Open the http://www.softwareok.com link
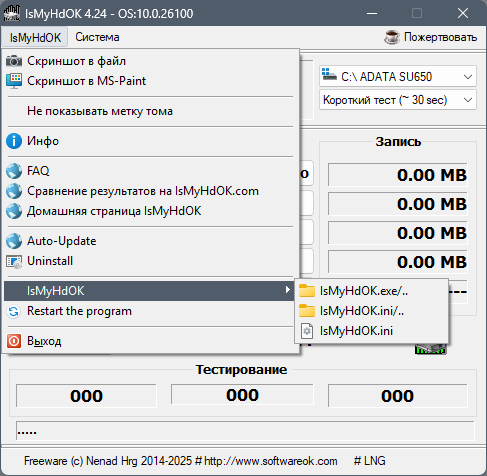The image size is (487, 476). point(271,461)
